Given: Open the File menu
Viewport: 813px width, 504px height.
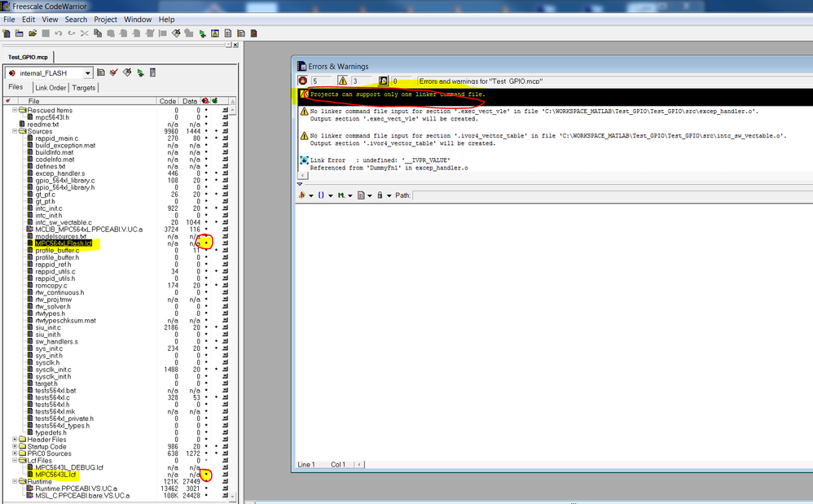Looking at the screenshot, I should point(9,20).
